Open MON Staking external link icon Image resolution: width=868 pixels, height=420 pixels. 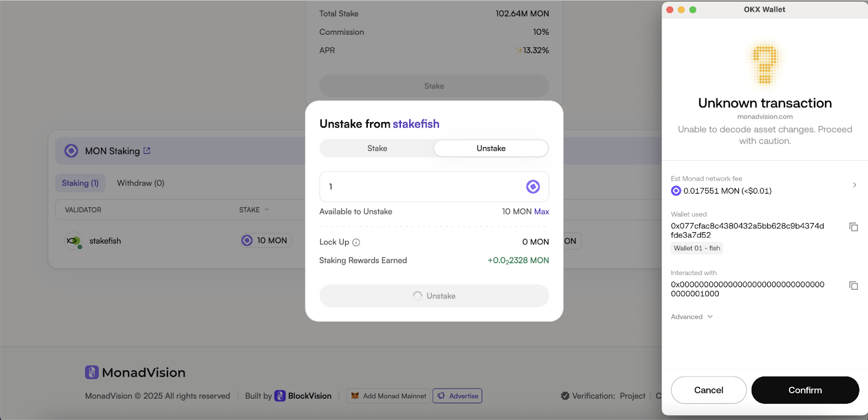click(147, 151)
